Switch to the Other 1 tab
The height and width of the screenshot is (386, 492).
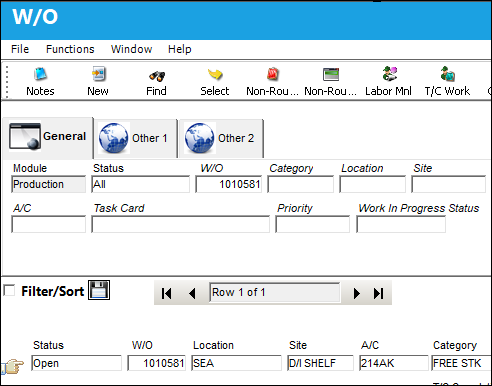[x=135, y=138]
